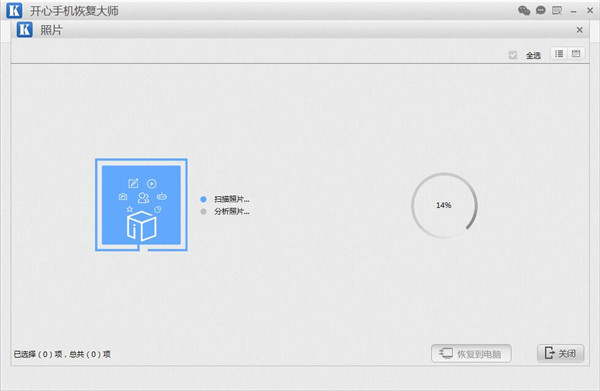Minimize the application window
Screen dimensions: 600x391
573,11
